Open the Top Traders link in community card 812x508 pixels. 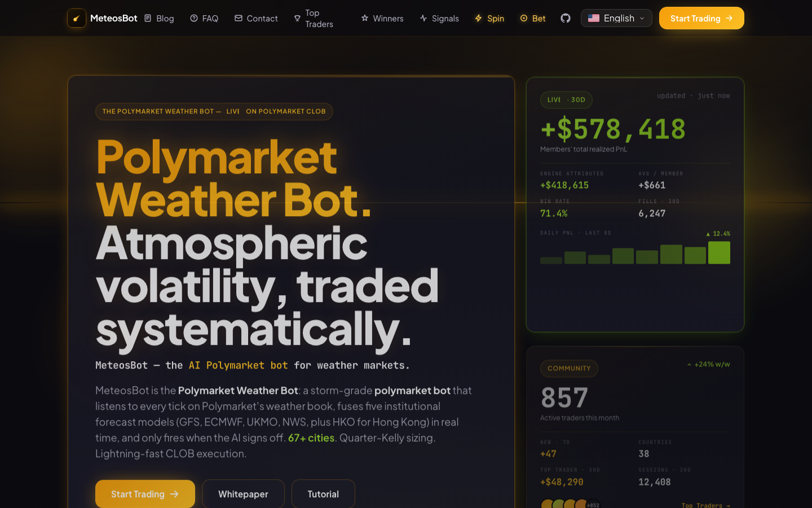706,505
